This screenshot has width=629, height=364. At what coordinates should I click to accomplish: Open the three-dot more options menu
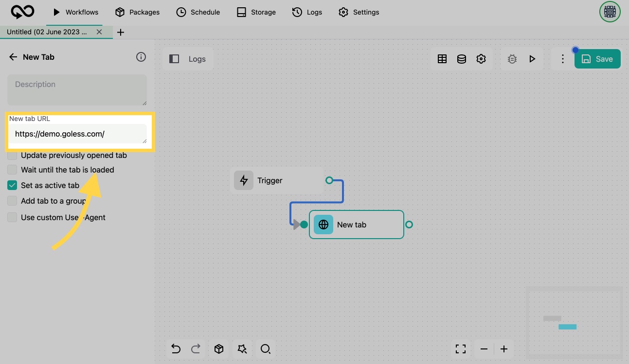tap(563, 59)
